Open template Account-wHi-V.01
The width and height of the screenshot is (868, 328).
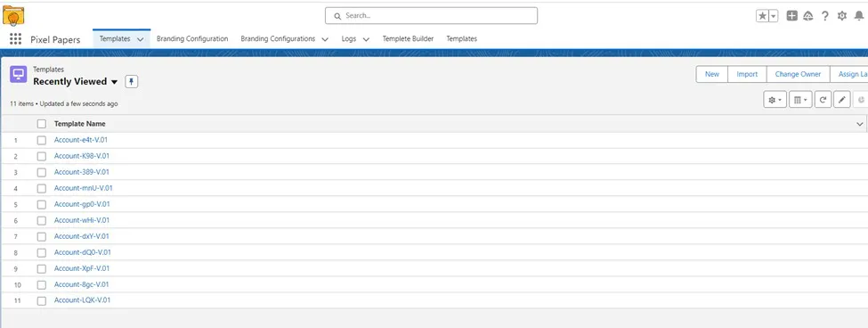point(81,220)
